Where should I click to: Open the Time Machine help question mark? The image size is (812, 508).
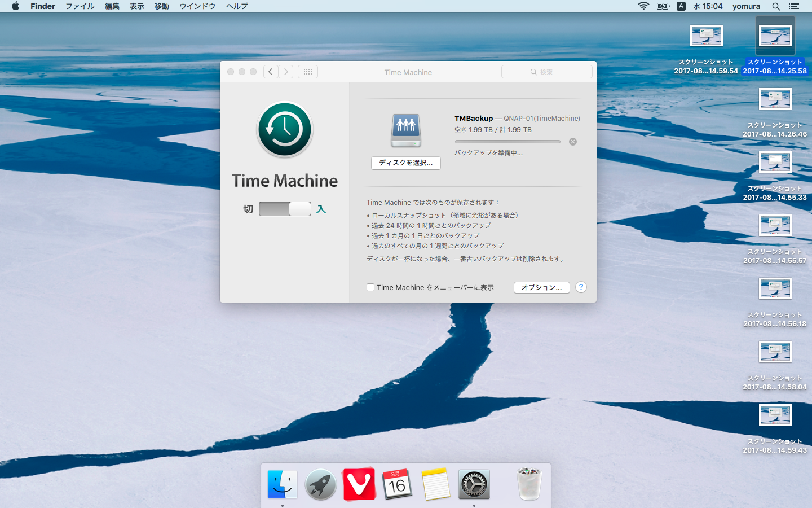[581, 287]
